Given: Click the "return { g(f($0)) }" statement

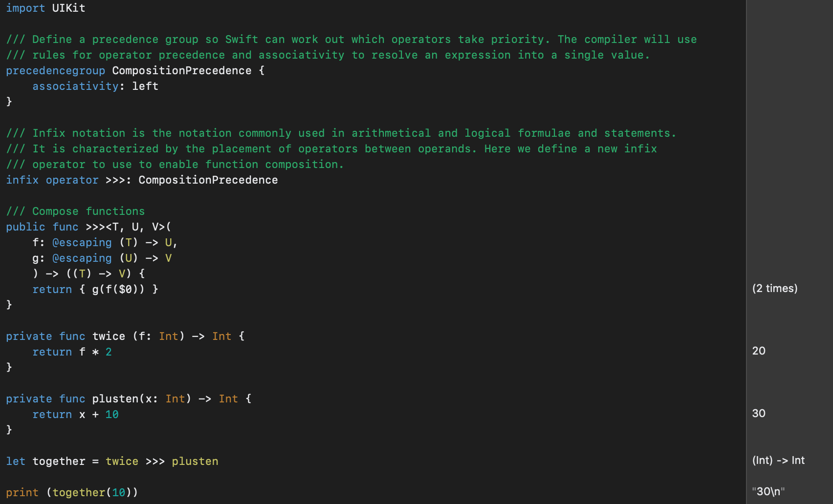Looking at the screenshot, I should [x=95, y=290].
